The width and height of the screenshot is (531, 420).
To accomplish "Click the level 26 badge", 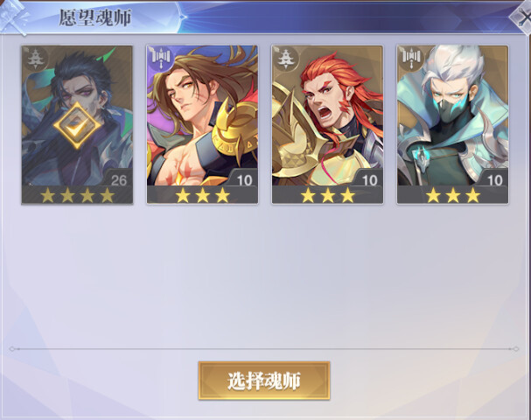I will point(118,179).
